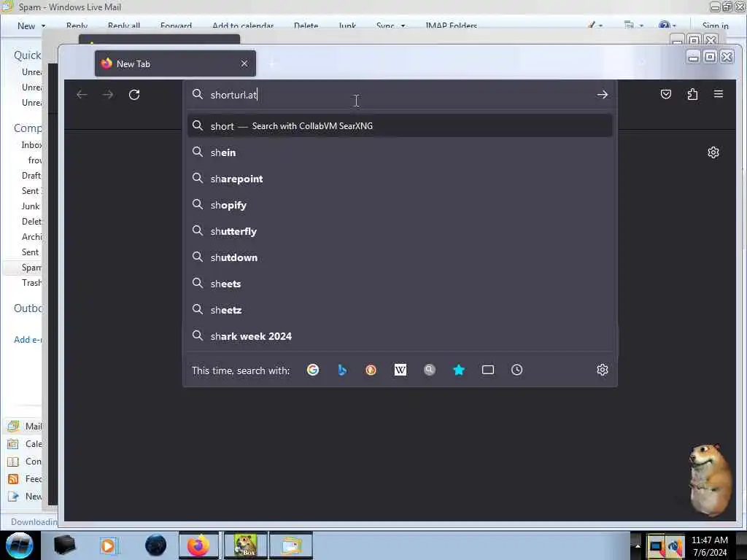747x560 pixels.
Task: Open Firefox hamburger application menu
Action: point(719,94)
